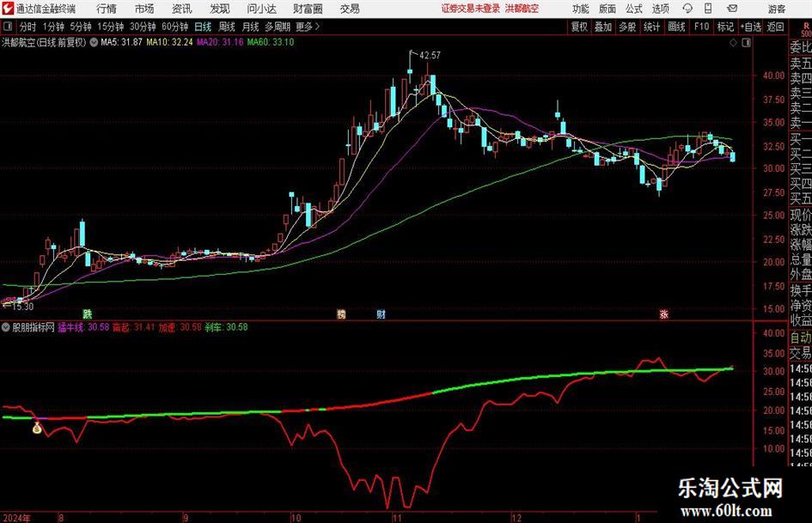Toggle the right panel icon beside the diamond
Viewport: 812px width, 523px height.
coord(746,43)
